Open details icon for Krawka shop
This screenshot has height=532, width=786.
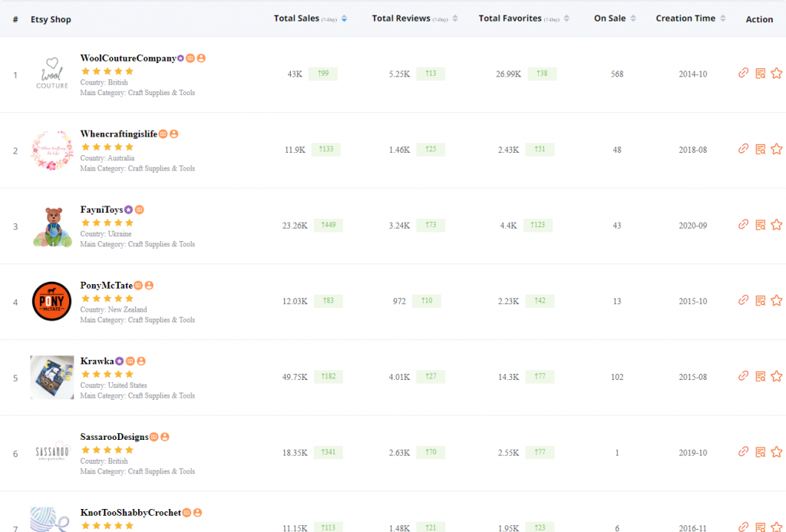point(760,376)
